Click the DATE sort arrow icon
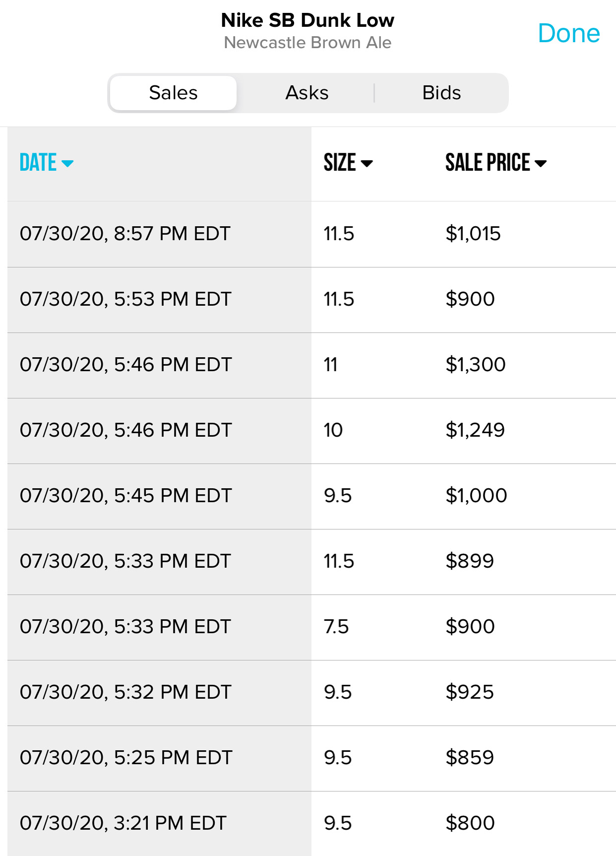616x856 pixels. point(67,163)
